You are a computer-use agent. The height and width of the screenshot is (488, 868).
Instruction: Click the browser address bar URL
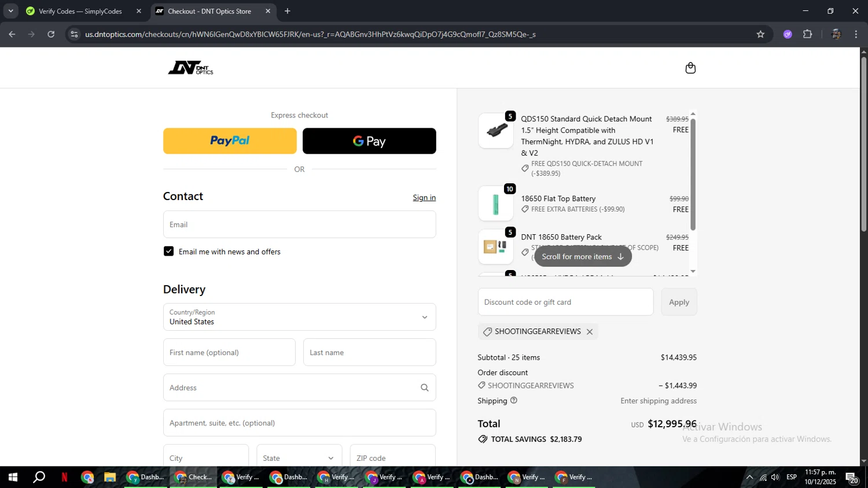click(310, 34)
